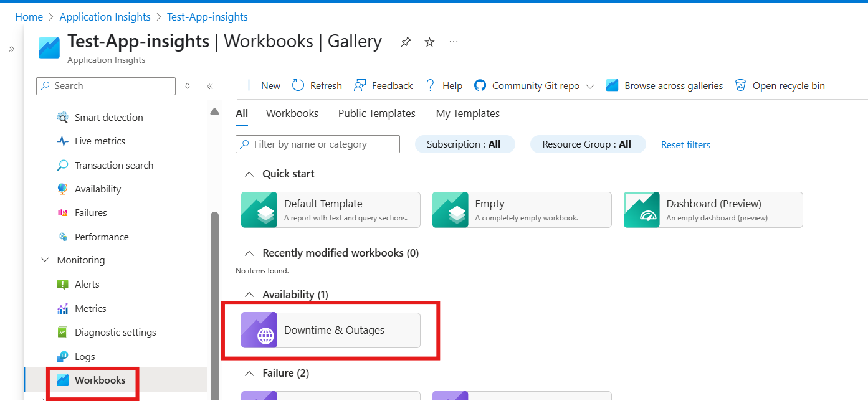Collapse the Failure (2) section
The image size is (868, 401).
tap(249, 373)
